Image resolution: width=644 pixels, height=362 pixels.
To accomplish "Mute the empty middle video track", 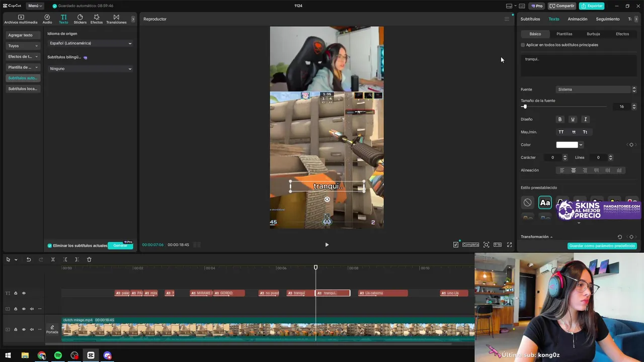I will pos(32,309).
